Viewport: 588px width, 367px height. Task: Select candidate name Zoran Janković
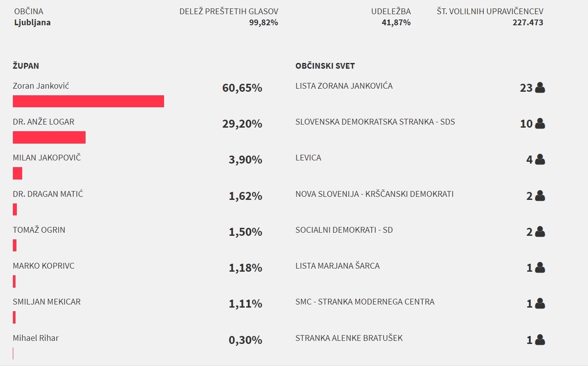(x=41, y=86)
